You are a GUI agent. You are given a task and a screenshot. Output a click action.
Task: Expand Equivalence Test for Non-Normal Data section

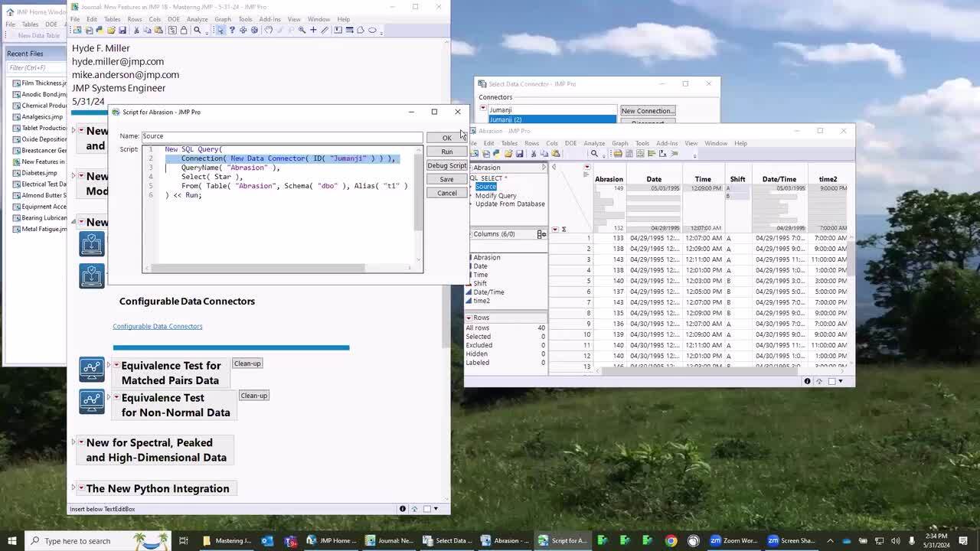point(109,397)
